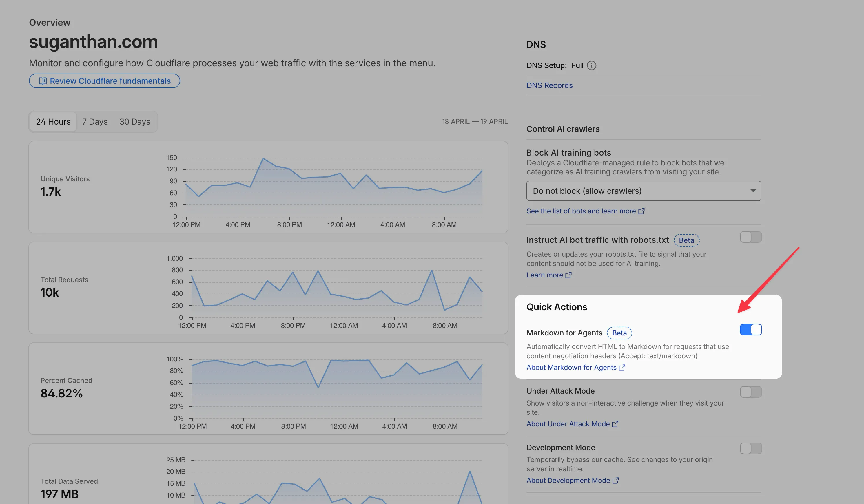The image size is (864, 504).
Task: Open the DNS Records link
Action: pyautogui.click(x=549, y=85)
